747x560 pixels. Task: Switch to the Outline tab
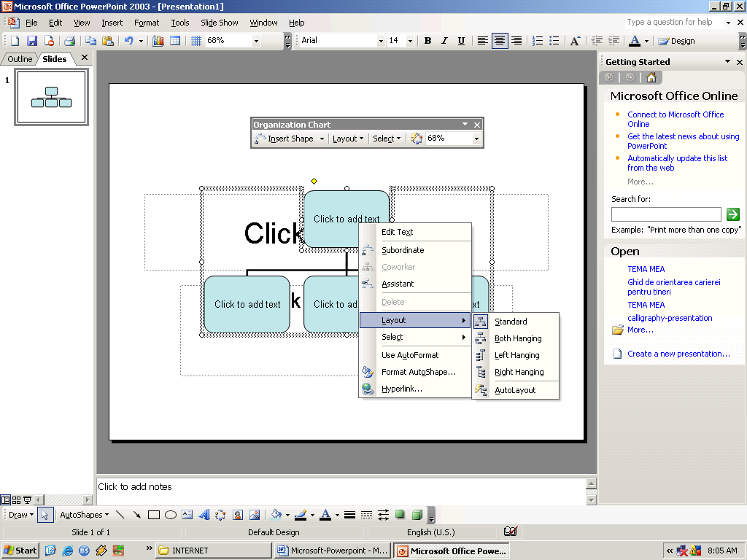[x=20, y=59]
